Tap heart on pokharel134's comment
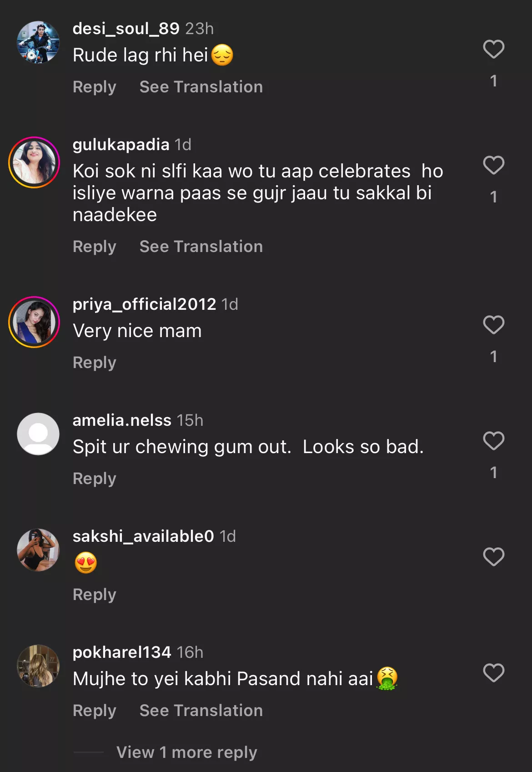Screen dimensions: 532x772 tap(493, 673)
